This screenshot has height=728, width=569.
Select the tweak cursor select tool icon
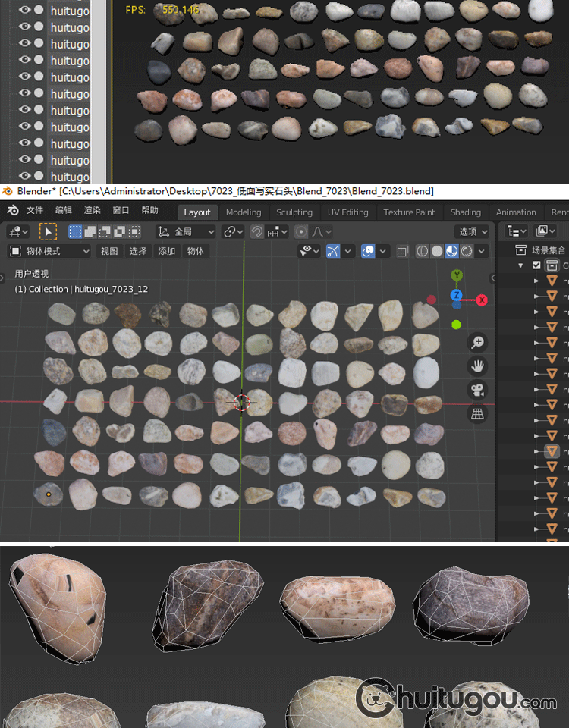click(x=48, y=232)
